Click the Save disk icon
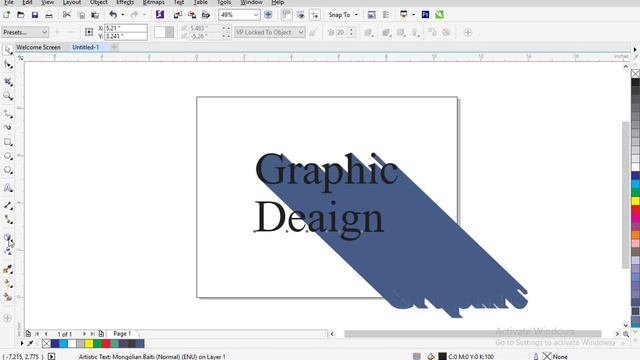640x360 pixels. point(35,15)
